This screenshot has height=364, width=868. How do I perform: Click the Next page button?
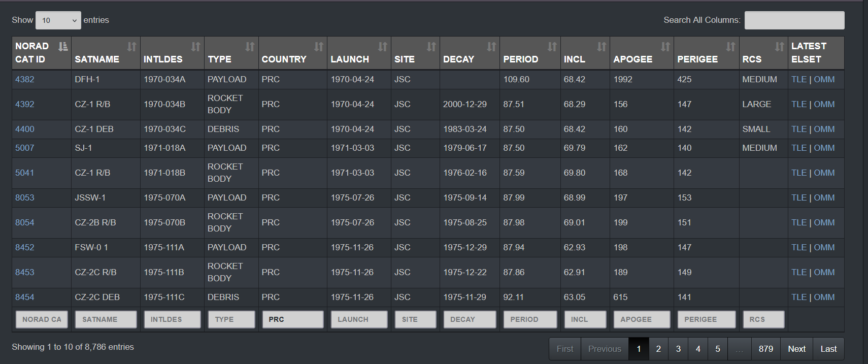(x=797, y=349)
